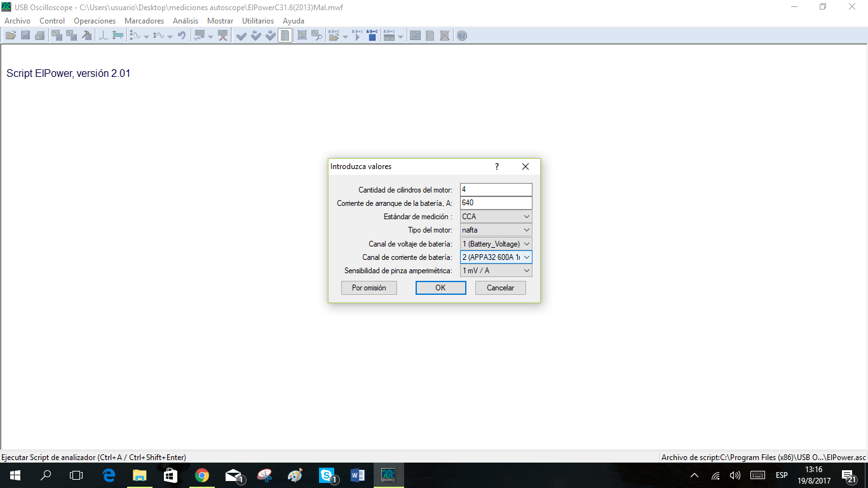The height and width of the screenshot is (488, 868).
Task: Expand the Estándar de medición dropdown
Action: click(496, 217)
